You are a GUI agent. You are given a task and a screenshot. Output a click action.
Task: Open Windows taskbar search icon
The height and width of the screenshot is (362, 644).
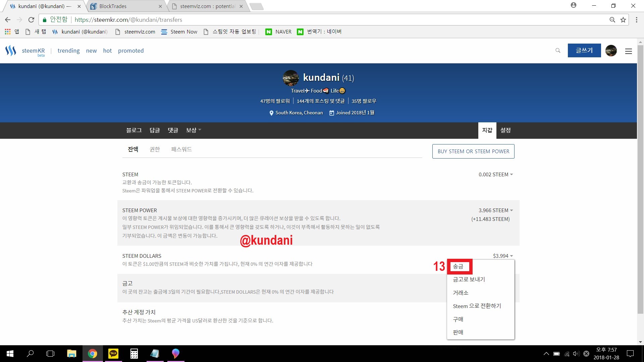tap(30, 354)
